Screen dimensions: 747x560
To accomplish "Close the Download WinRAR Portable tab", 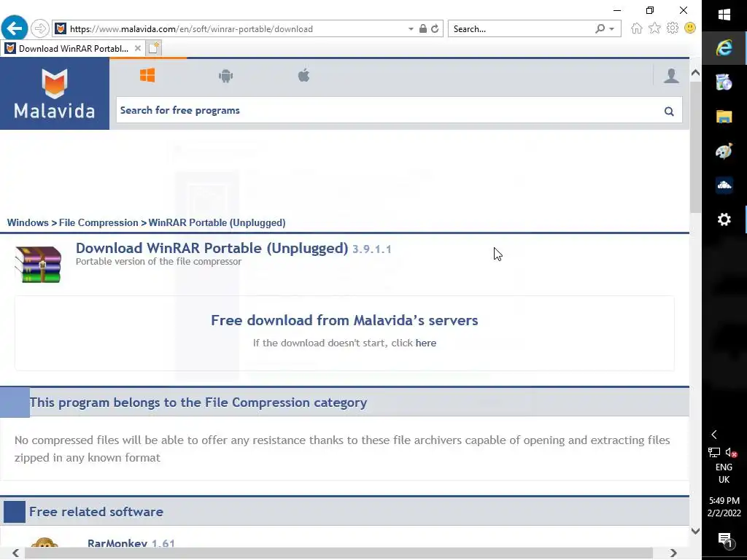I will pyautogui.click(x=137, y=48).
